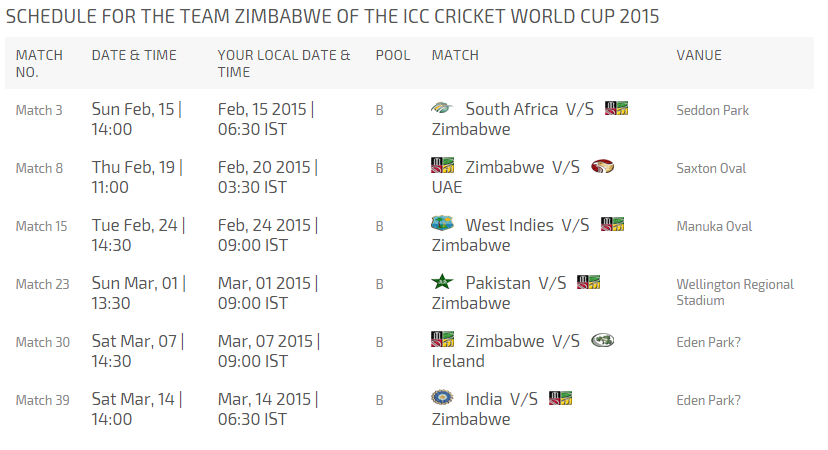Click the Match 23 number label

click(x=43, y=284)
